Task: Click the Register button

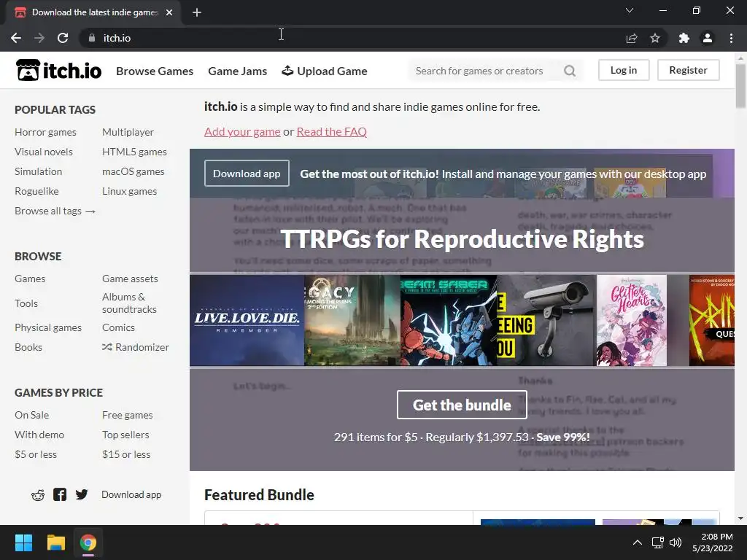Action: pos(688,70)
